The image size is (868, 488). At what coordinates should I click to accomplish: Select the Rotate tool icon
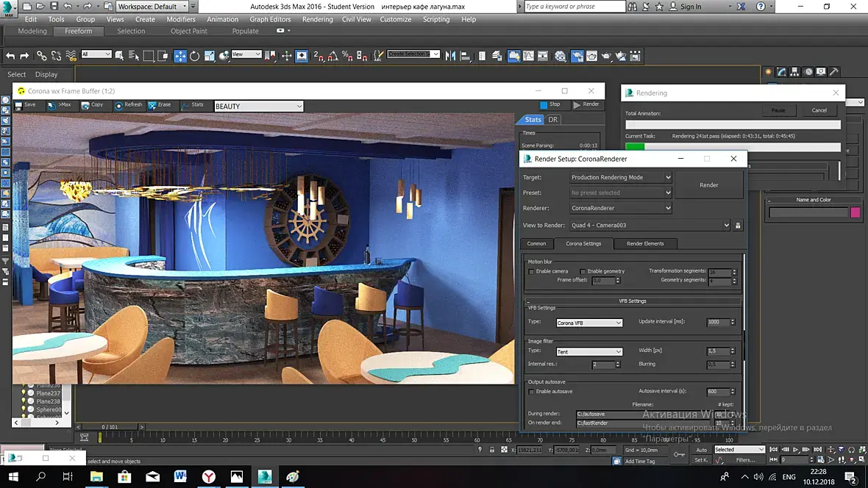195,55
